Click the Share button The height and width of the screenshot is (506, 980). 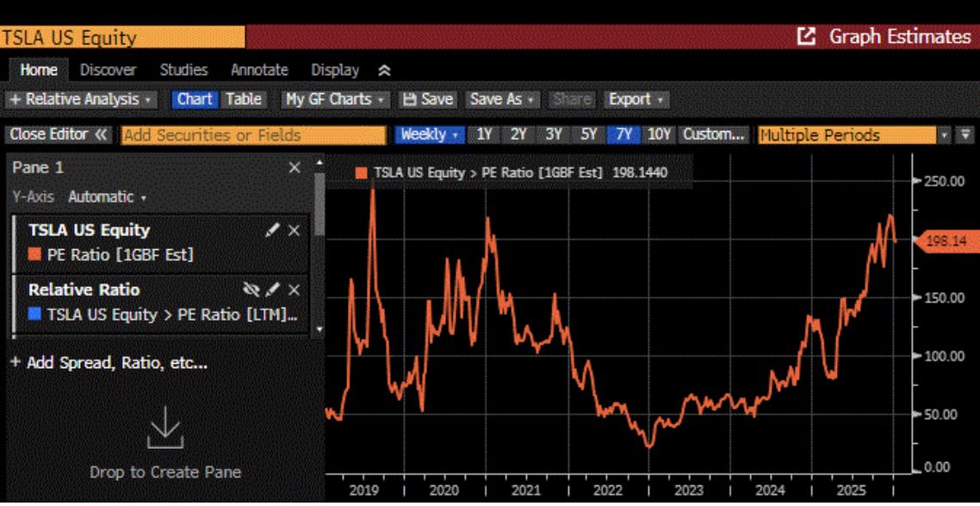point(572,99)
